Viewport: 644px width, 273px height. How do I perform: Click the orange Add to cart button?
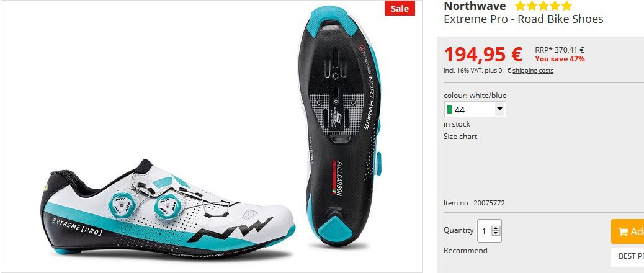pos(628,231)
